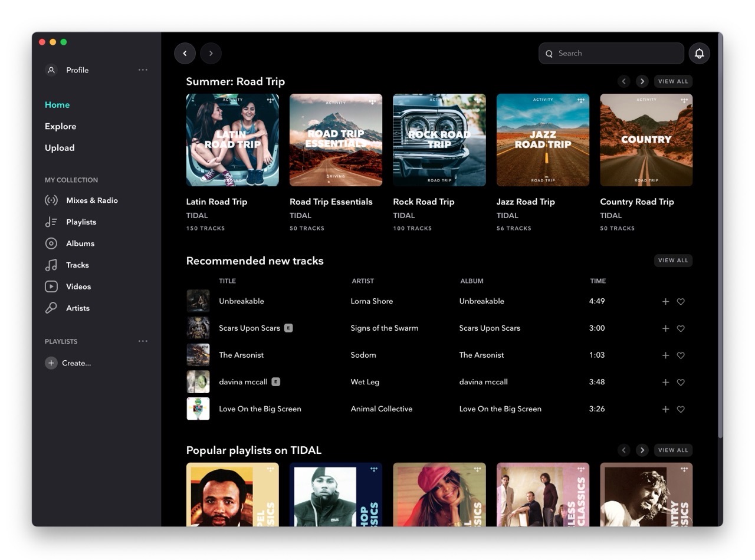Create a new playlist with Create...
Viewport: 755px width, 560px height.
point(76,363)
